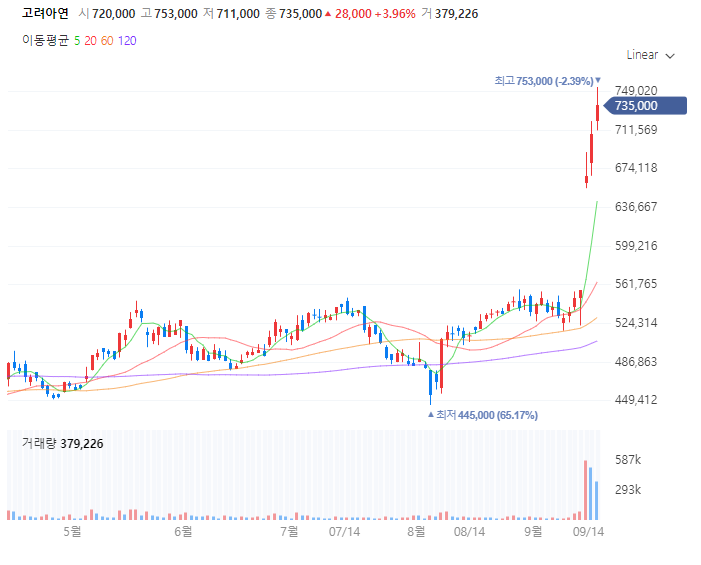Click the high price value 753,000 in header

click(176, 14)
